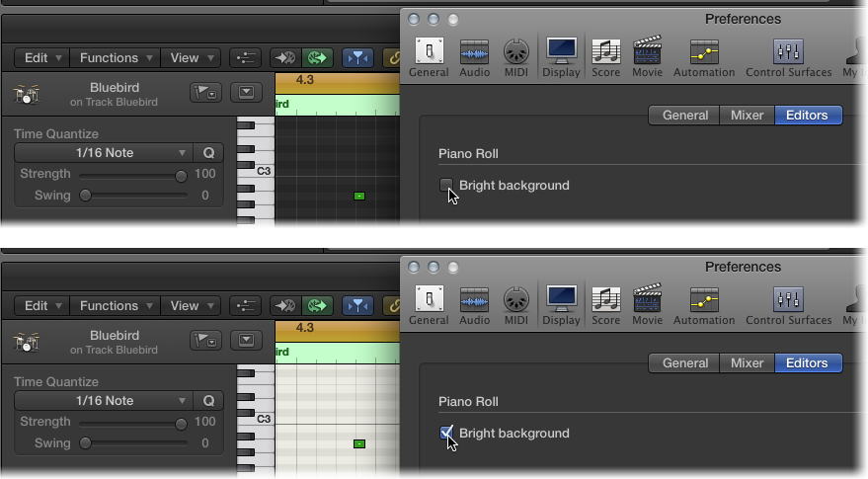Screen dimensions: 868x479
Task: Open the MIDI preferences icon in top window
Action: (x=515, y=57)
